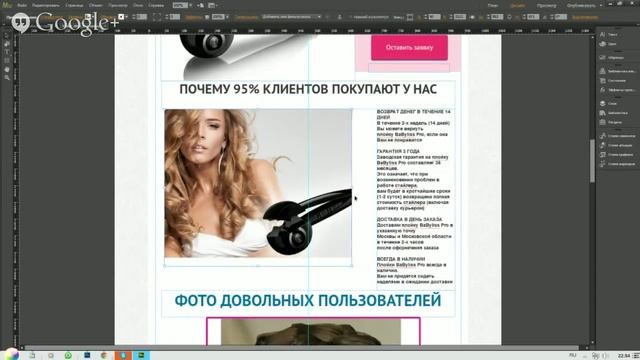
Task: Open the hyperlink dropdown in the control bar
Action: 291,17
